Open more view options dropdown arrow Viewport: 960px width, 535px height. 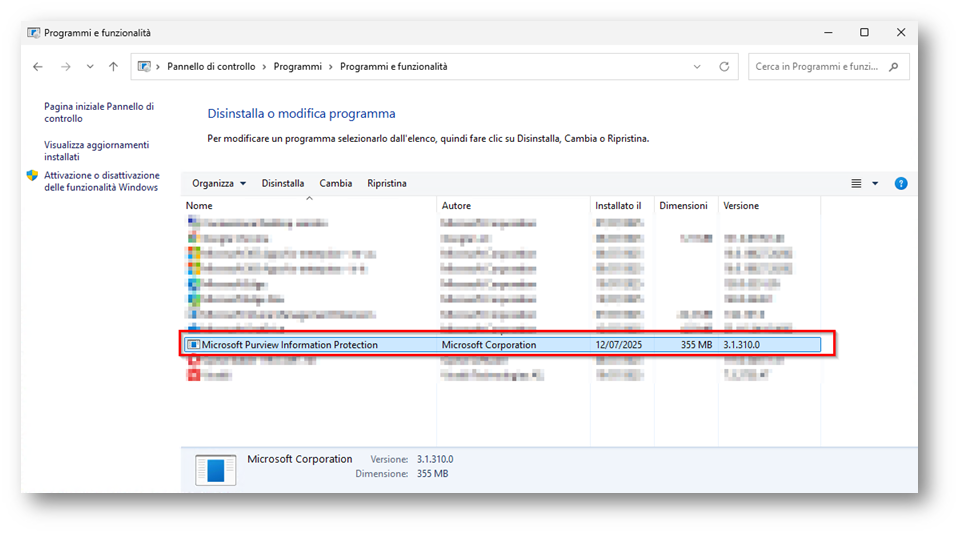(875, 184)
